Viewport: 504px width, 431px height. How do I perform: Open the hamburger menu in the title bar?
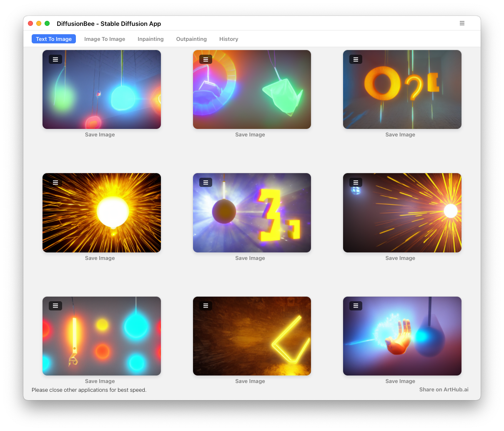(462, 23)
